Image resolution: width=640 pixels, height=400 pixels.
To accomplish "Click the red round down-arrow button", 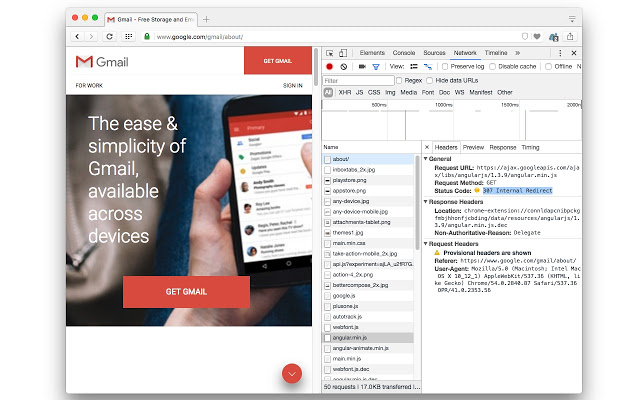I will [x=292, y=373].
